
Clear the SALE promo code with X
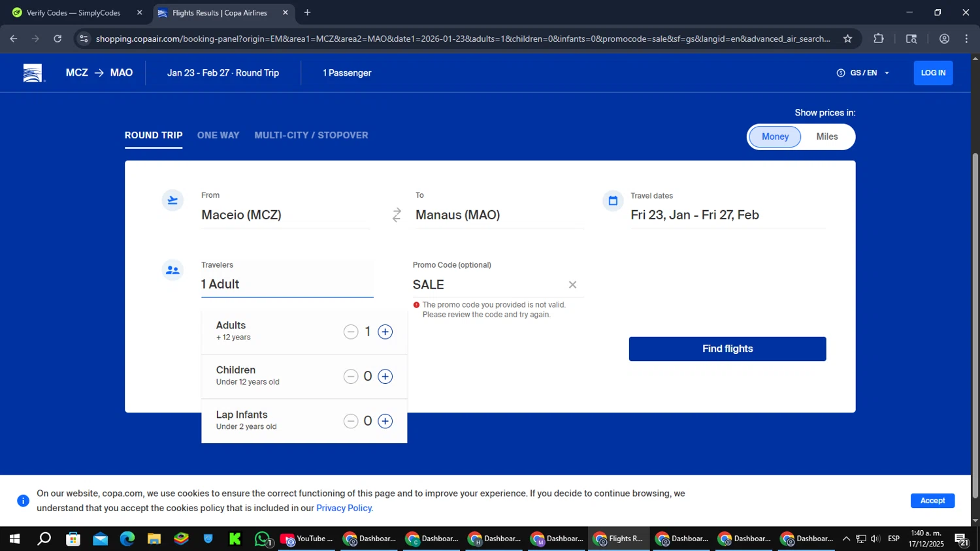click(572, 285)
